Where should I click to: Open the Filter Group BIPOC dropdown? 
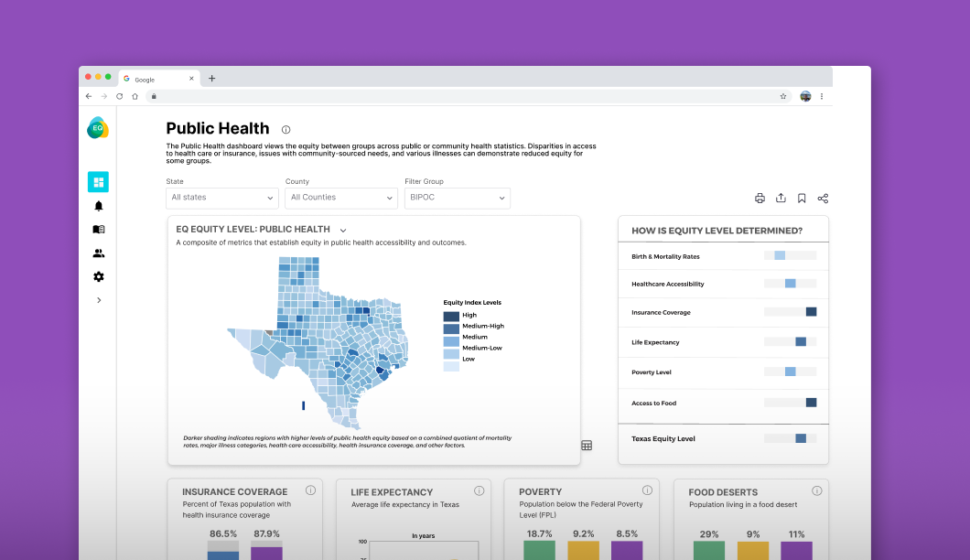(x=457, y=198)
